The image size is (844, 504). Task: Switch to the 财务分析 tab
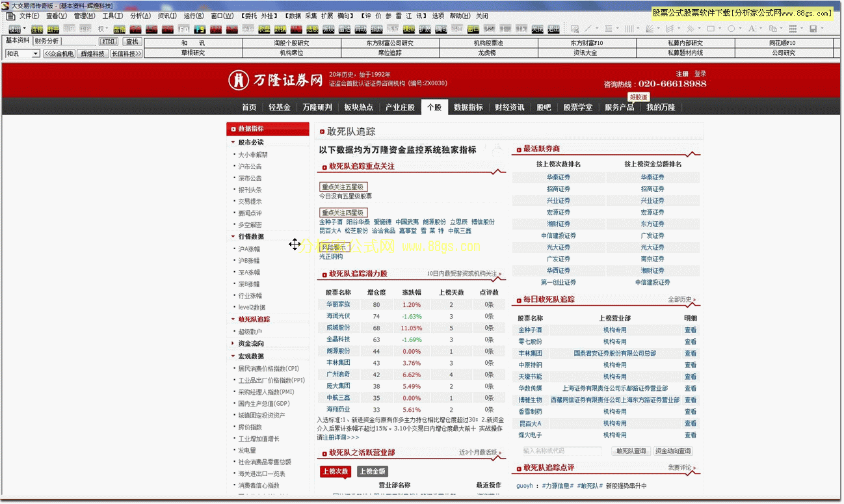coord(46,42)
